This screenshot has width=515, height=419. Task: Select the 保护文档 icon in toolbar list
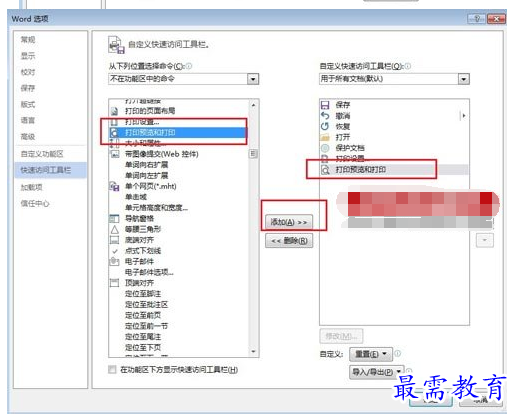(x=325, y=148)
